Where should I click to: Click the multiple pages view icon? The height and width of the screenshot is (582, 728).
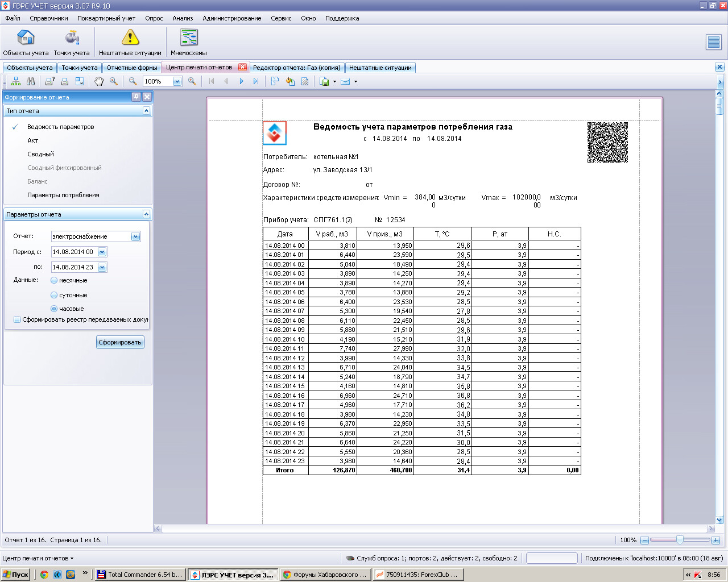point(275,81)
